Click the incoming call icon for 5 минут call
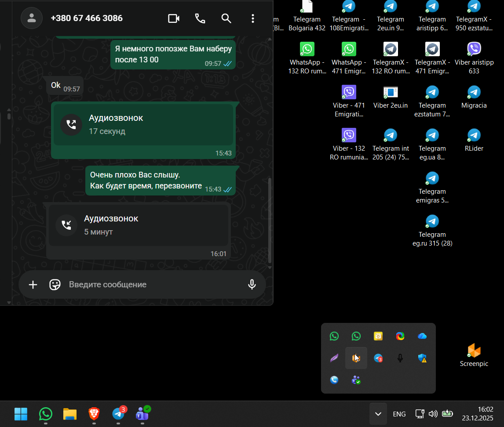 (x=66, y=225)
